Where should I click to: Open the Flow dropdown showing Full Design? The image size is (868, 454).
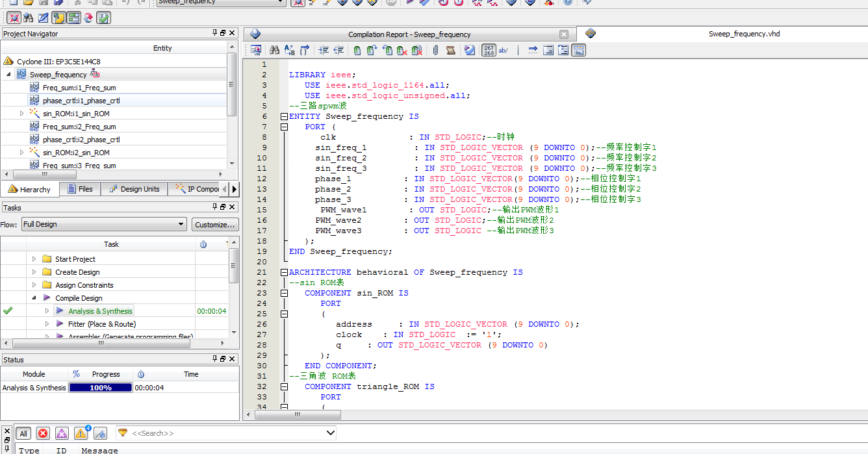104,224
